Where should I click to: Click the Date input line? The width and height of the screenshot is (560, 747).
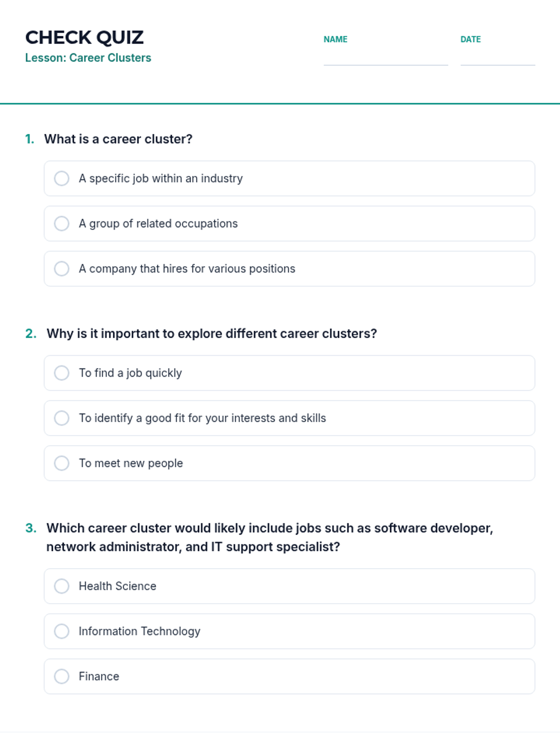(497, 58)
